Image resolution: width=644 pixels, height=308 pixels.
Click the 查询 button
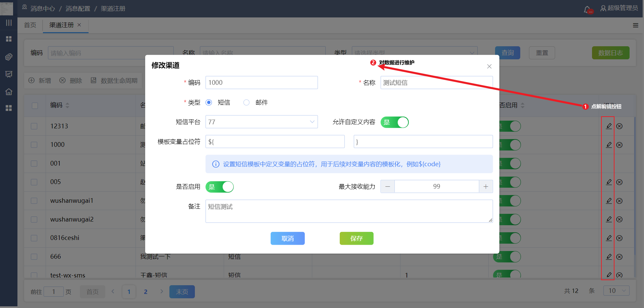tap(507, 53)
